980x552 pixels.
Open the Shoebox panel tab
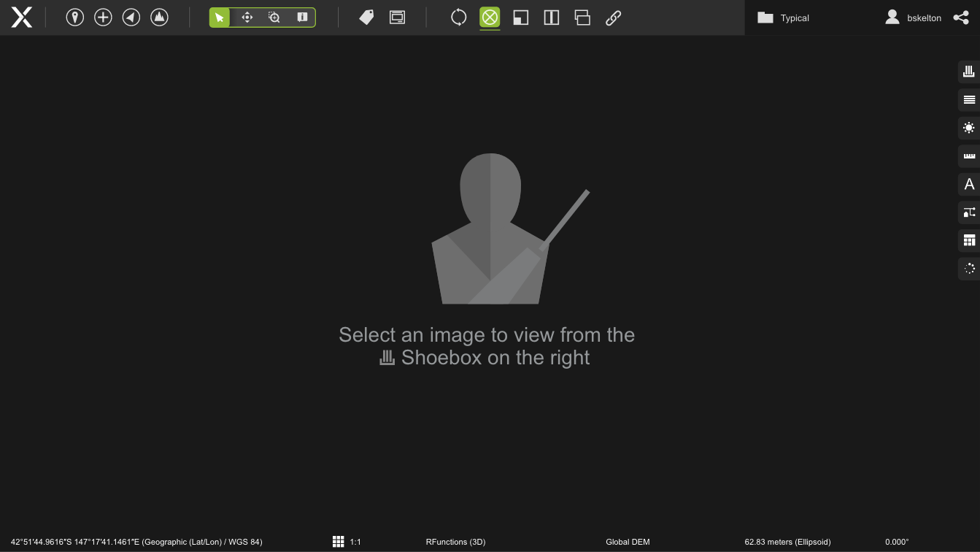pos(969,72)
